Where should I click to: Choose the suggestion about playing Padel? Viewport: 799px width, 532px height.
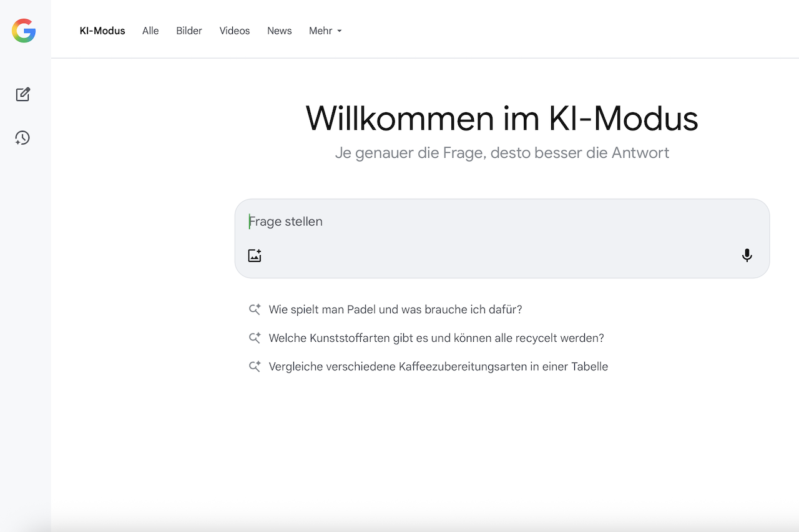395,309
